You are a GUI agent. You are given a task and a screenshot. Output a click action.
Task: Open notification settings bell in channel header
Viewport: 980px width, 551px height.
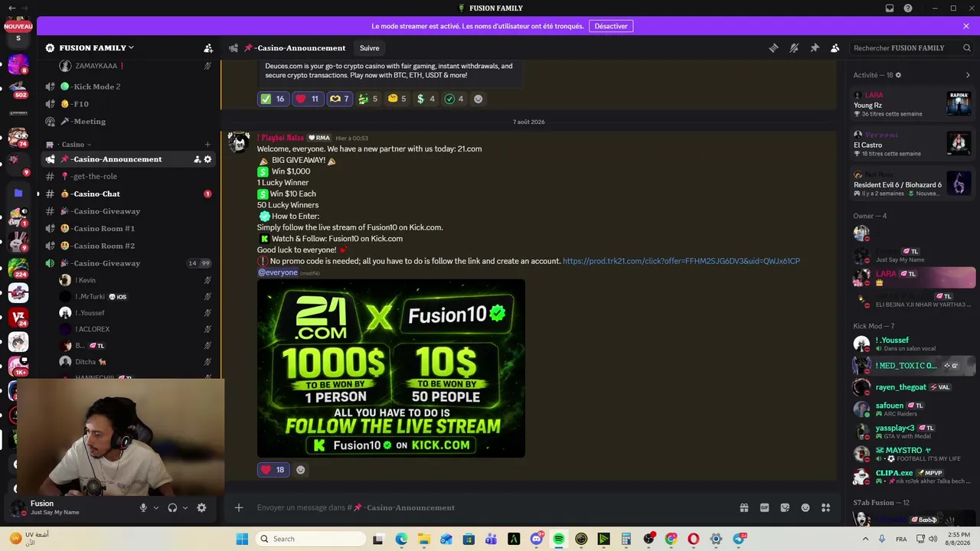click(x=794, y=47)
